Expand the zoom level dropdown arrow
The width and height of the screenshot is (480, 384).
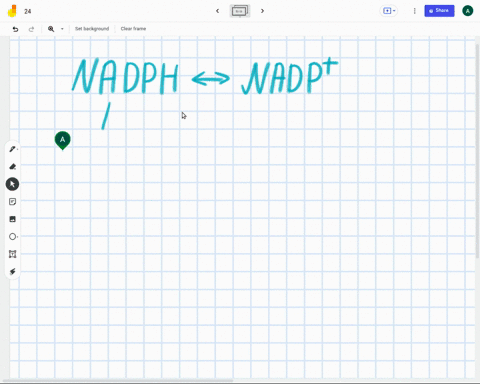point(62,29)
